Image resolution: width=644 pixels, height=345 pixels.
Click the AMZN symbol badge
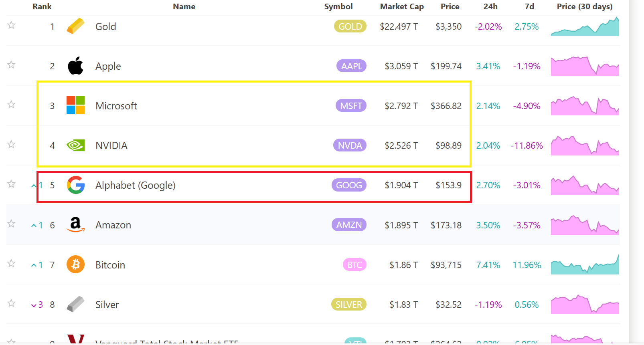point(349,225)
